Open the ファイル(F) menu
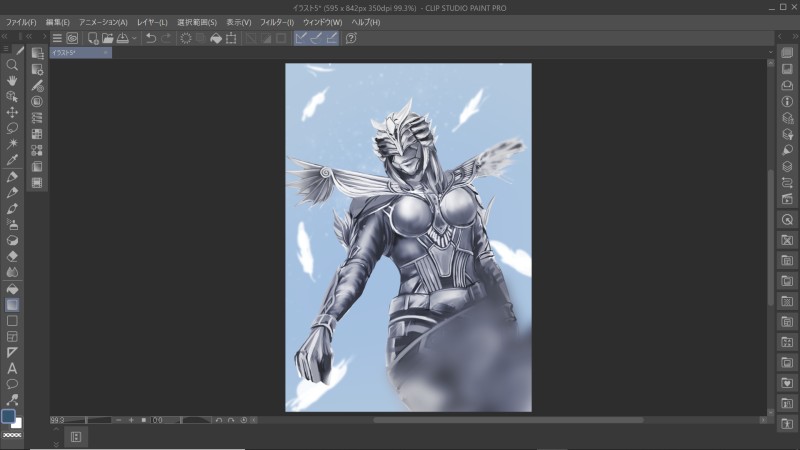The width and height of the screenshot is (800, 450). pyautogui.click(x=21, y=22)
